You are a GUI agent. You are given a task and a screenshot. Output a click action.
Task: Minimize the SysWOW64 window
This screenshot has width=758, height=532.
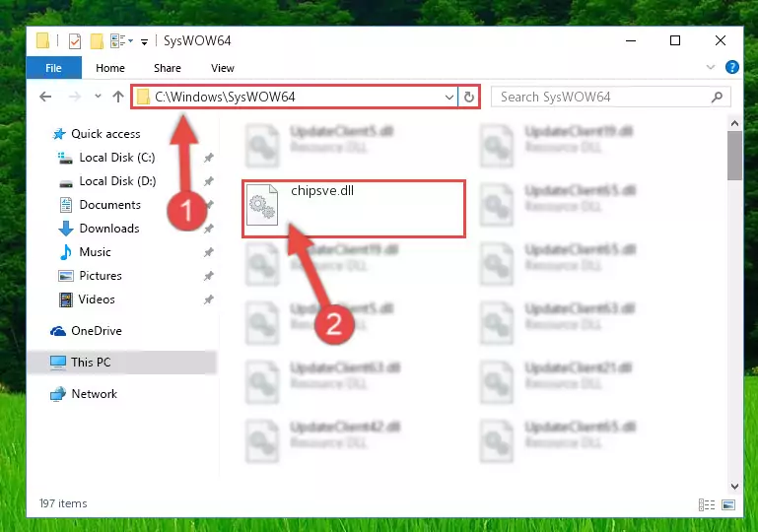(x=631, y=41)
